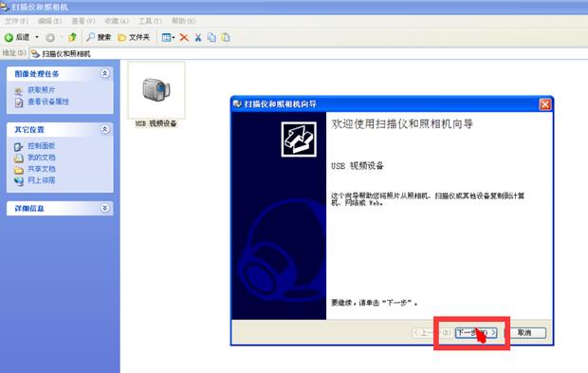Click the 详细信息 panel header text
Image resolution: width=588 pixels, height=373 pixels.
[29, 208]
